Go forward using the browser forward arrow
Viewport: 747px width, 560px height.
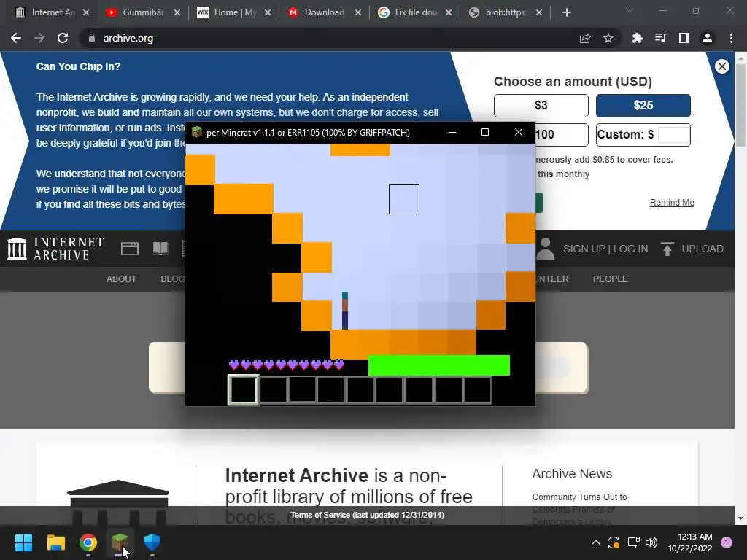(x=39, y=39)
